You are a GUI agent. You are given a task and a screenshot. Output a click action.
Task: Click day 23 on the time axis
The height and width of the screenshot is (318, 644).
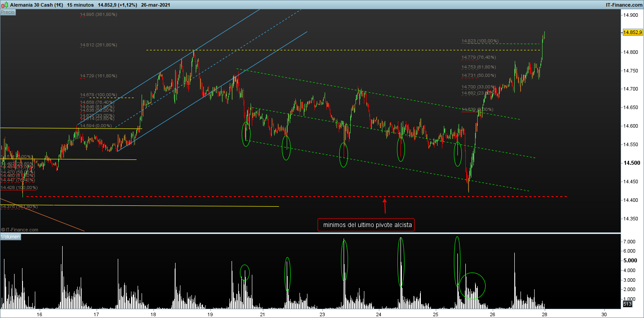click(x=322, y=314)
